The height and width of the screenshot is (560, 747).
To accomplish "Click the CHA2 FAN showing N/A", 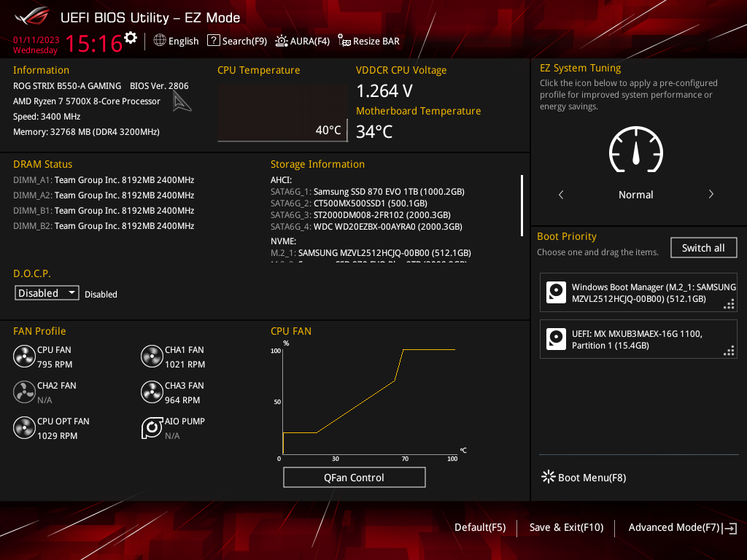I will (x=24, y=392).
